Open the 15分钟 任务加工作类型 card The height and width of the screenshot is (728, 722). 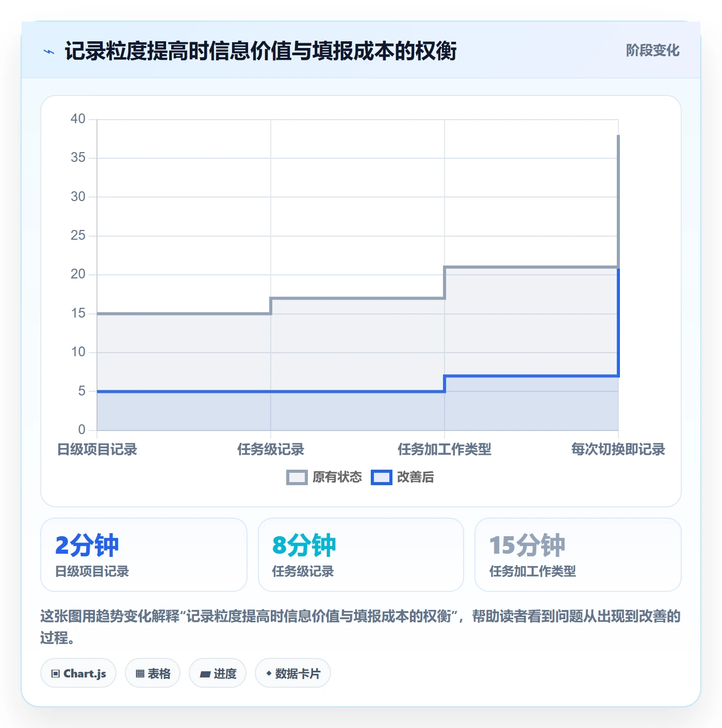578,555
